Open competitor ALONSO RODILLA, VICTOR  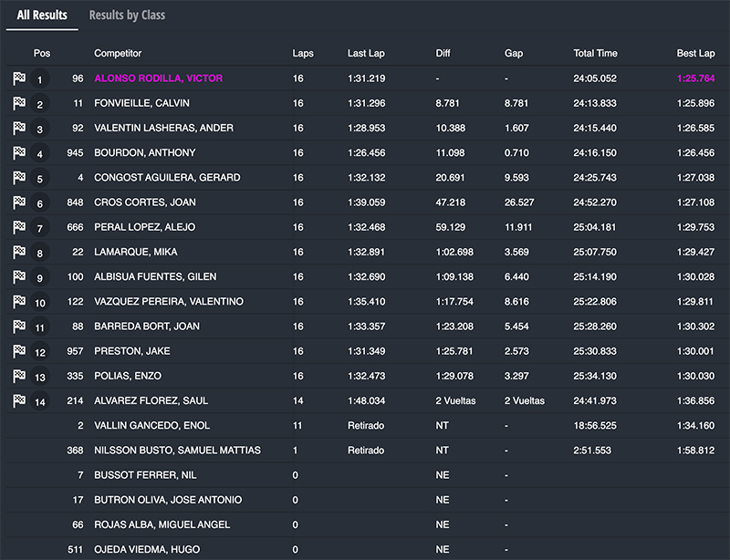point(158,78)
